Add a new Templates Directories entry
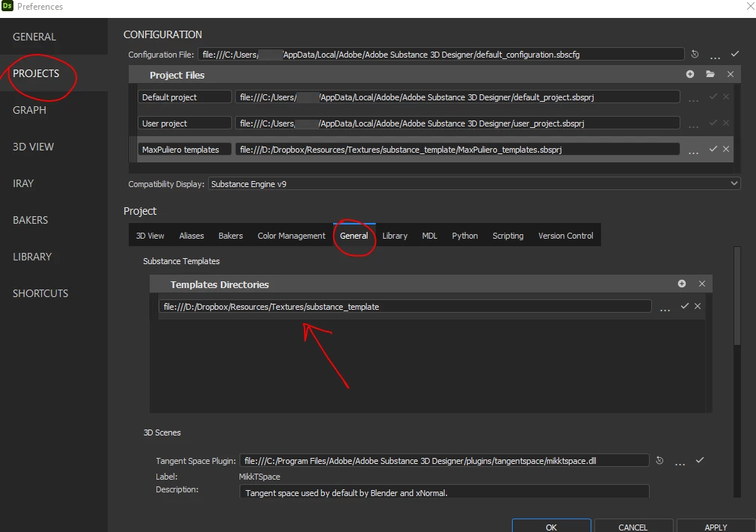This screenshot has height=532, width=756. pos(682,284)
